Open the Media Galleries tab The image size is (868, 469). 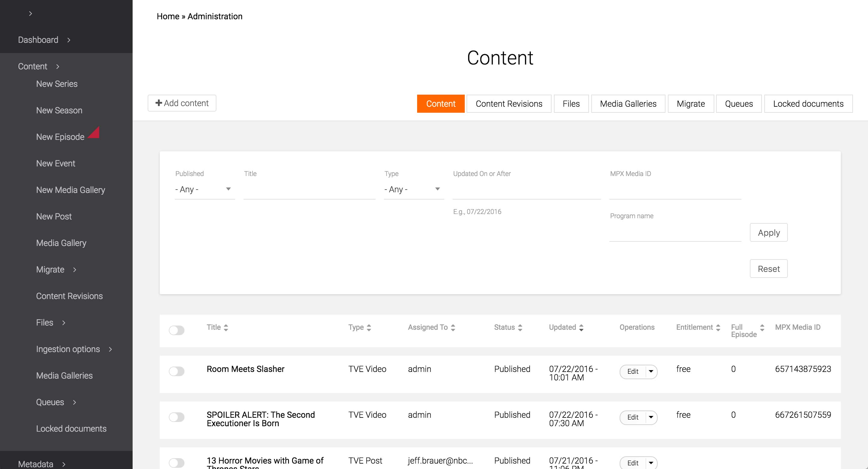628,104
